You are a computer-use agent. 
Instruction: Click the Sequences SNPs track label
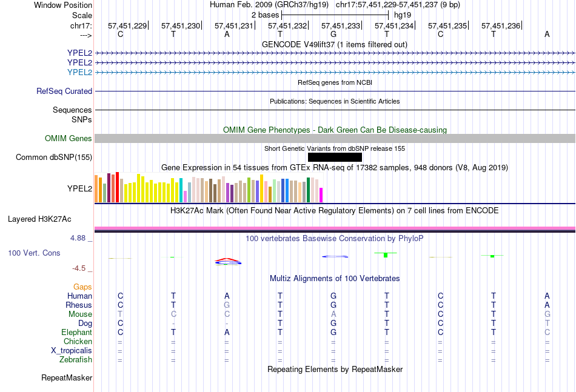pyautogui.click(x=72, y=115)
